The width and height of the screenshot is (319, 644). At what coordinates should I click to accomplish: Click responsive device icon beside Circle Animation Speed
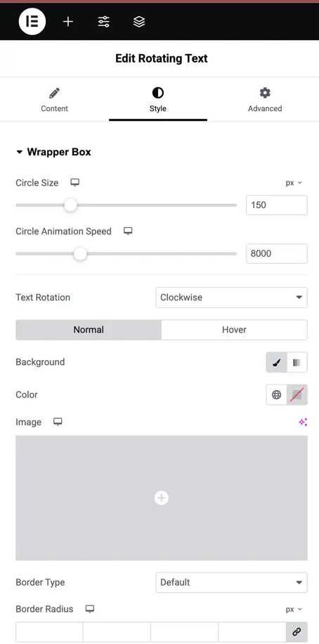(128, 231)
